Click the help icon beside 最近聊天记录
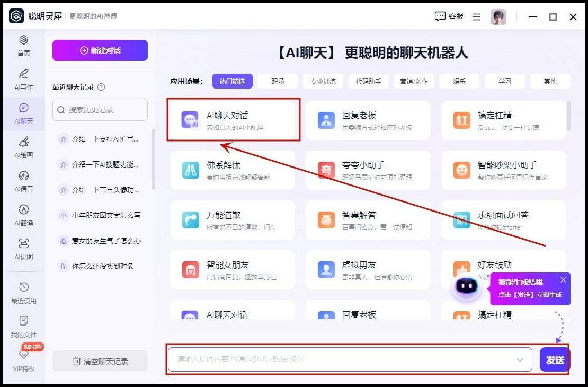This screenshot has width=588, height=387. click(x=102, y=87)
